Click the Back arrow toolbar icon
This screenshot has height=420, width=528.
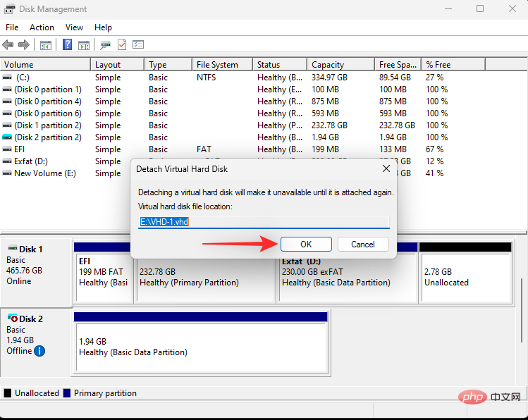[x=8, y=44]
